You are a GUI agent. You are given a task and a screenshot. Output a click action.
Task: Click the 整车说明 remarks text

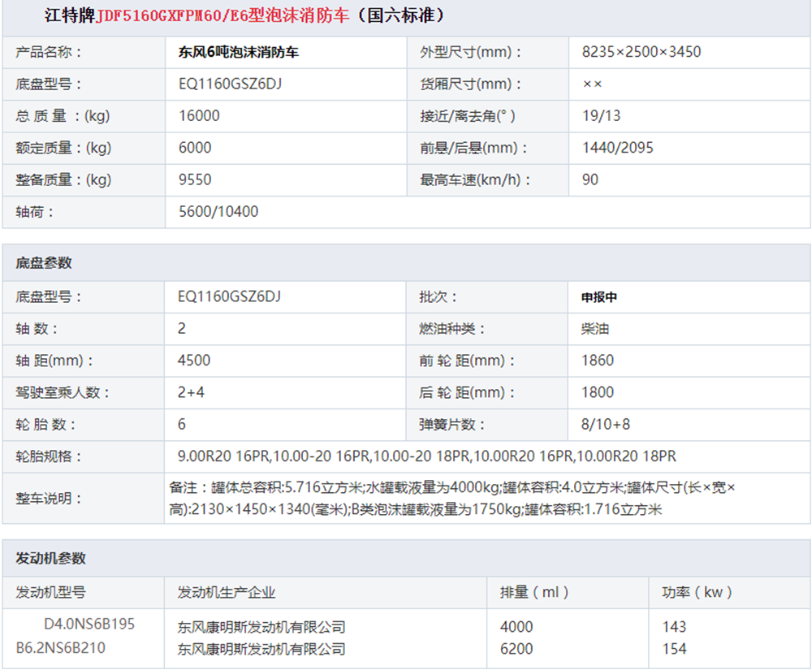click(x=451, y=498)
